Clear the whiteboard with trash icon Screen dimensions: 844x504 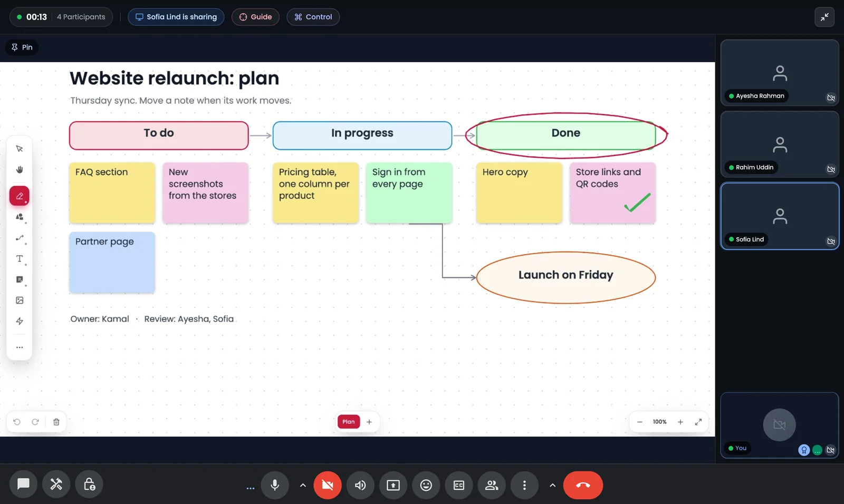pyautogui.click(x=56, y=422)
